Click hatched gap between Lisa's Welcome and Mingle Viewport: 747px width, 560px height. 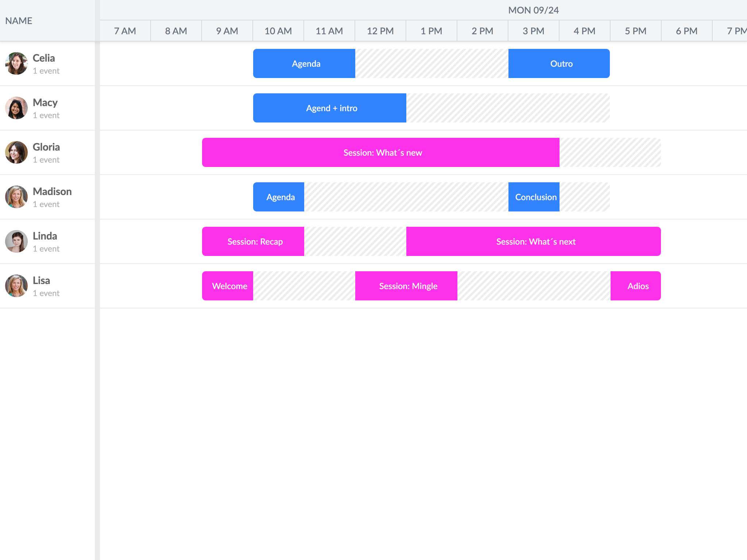pos(304,286)
